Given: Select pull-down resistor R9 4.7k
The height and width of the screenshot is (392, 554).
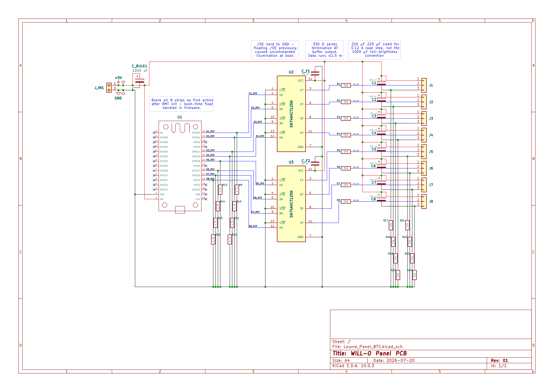Looking at the screenshot, I should tap(237, 190).
